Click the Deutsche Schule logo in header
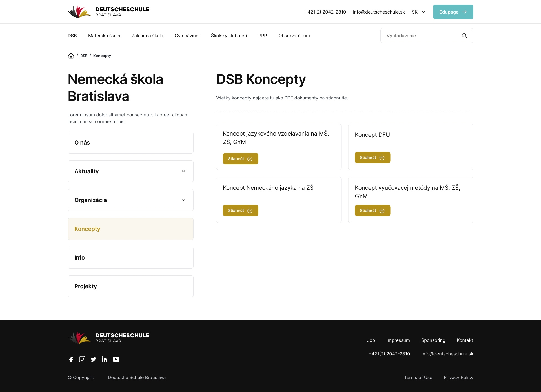The width and height of the screenshot is (541, 392). coord(108,12)
